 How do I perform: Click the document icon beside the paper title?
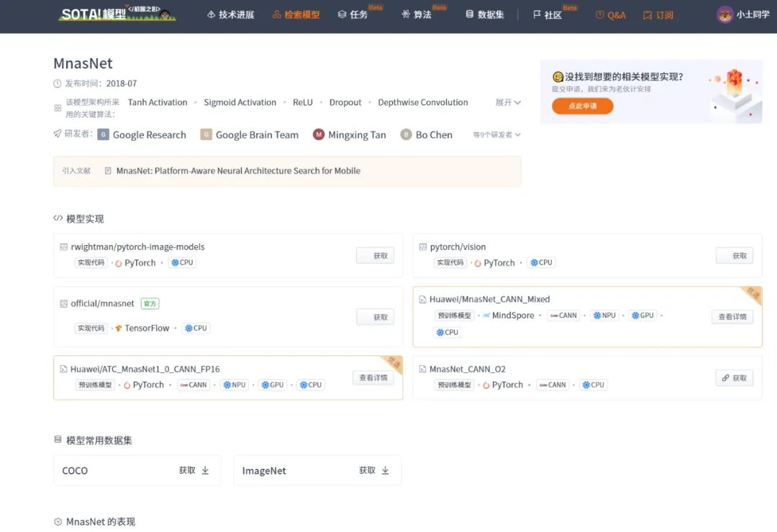[108, 171]
